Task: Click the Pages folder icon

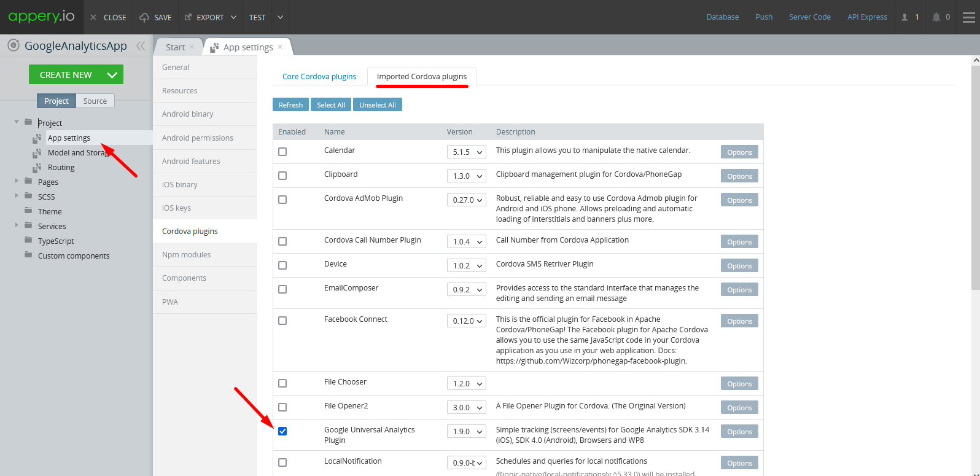Action: click(x=28, y=181)
